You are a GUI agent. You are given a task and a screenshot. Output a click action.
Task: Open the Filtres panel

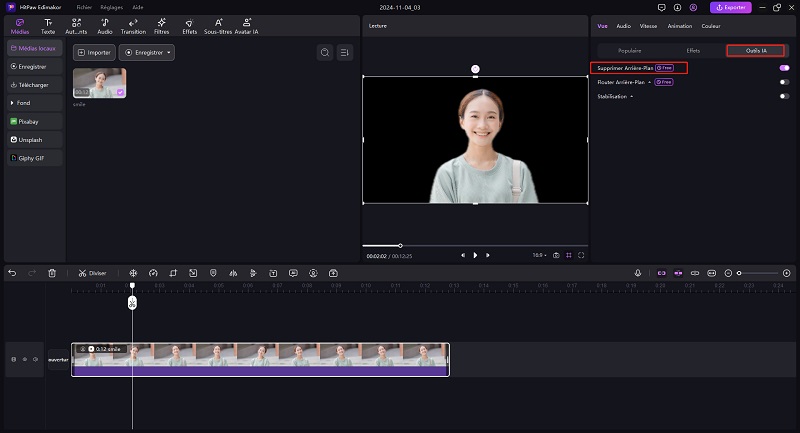(x=161, y=26)
